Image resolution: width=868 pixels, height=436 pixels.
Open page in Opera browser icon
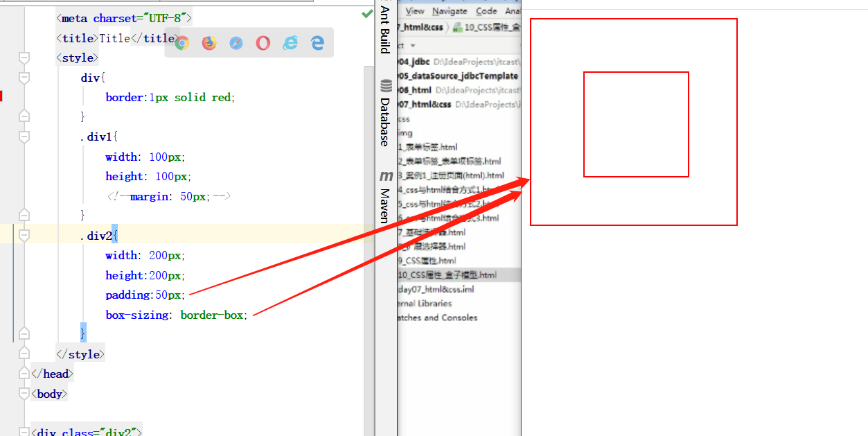263,43
